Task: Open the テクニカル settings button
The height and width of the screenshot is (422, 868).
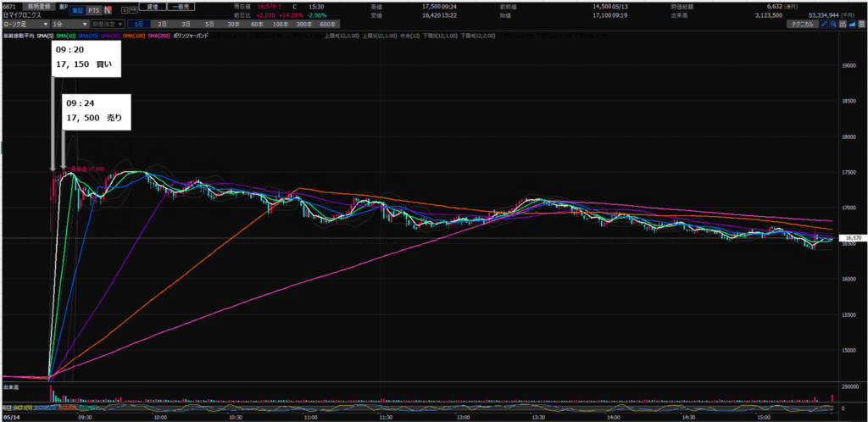Action: [802, 25]
